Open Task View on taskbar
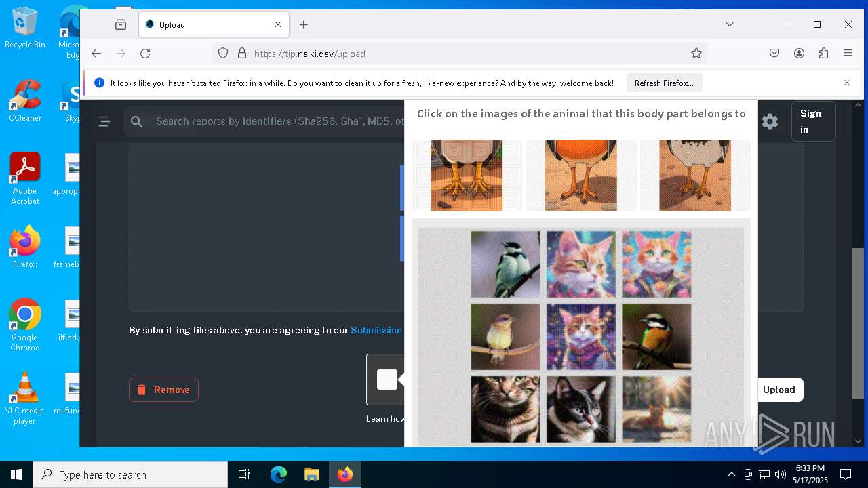This screenshot has width=868, height=488. [244, 474]
